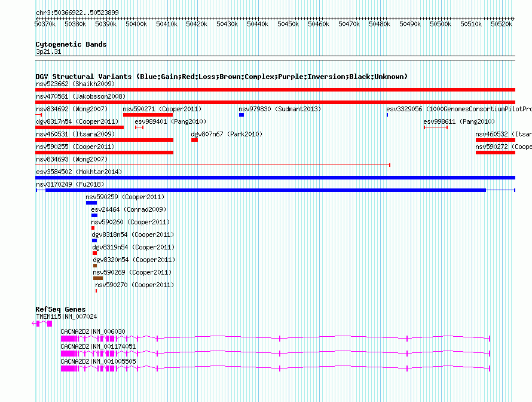This screenshot has width=532, height=402.
Task: Select the esv989401 (Pang2010) label
Action: (171, 121)
